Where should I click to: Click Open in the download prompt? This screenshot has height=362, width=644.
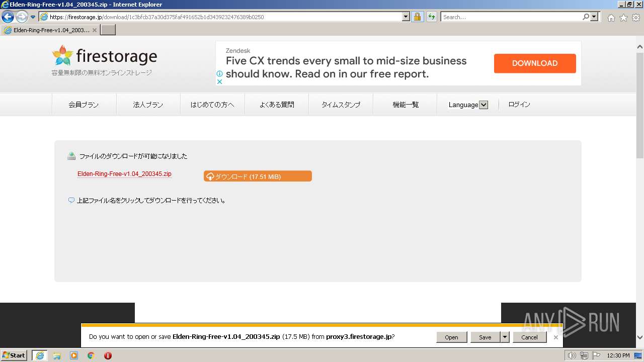451,337
